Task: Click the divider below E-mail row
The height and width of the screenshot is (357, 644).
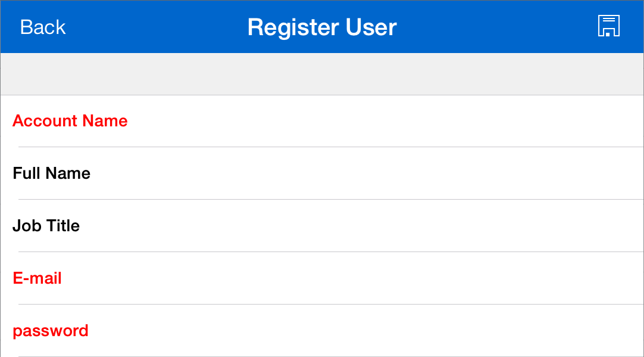Action: tap(331, 304)
